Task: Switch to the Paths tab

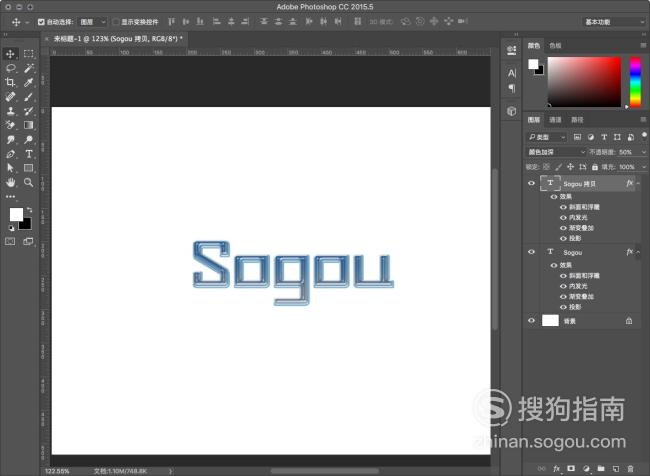Action: click(x=577, y=120)
